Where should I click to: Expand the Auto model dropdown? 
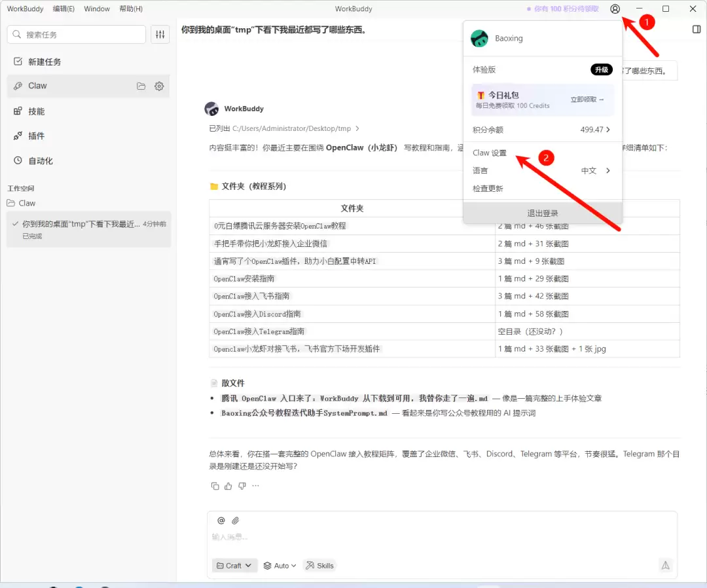(280, 566)
